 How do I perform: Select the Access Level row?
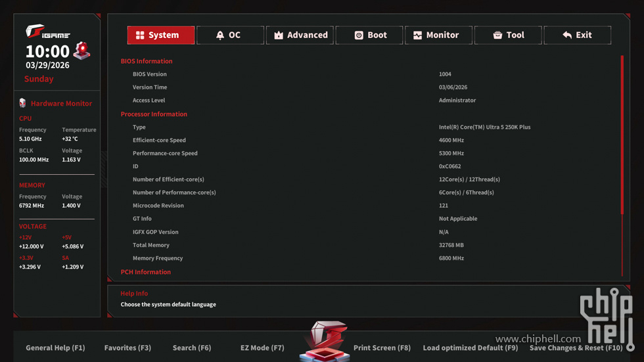click(365, 100)
